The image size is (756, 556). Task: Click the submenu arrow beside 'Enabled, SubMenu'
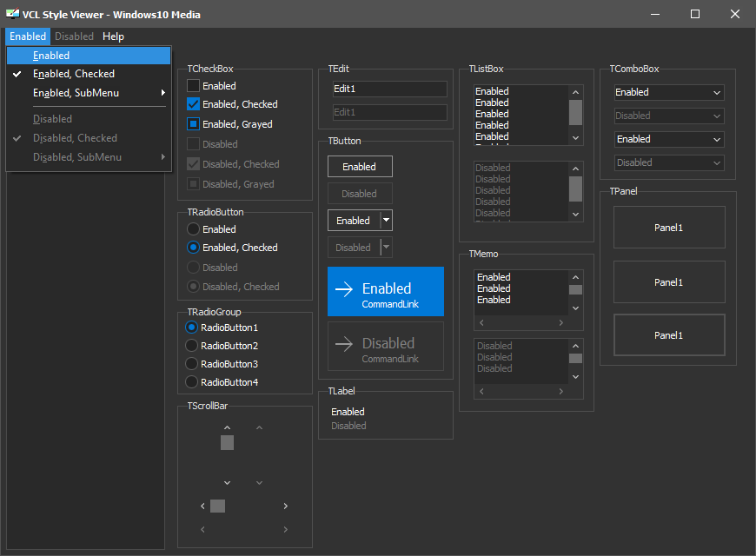(163, 93)
